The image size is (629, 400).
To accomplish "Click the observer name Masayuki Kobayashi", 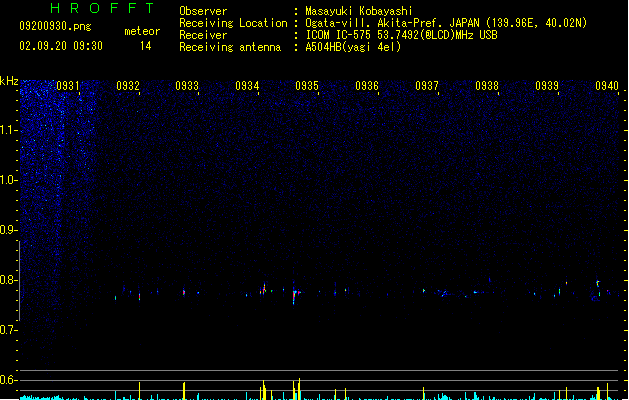I will [359, 11].
